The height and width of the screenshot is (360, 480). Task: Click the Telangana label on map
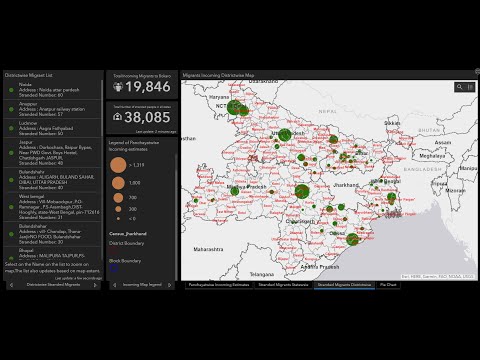[x=262, y=274]
